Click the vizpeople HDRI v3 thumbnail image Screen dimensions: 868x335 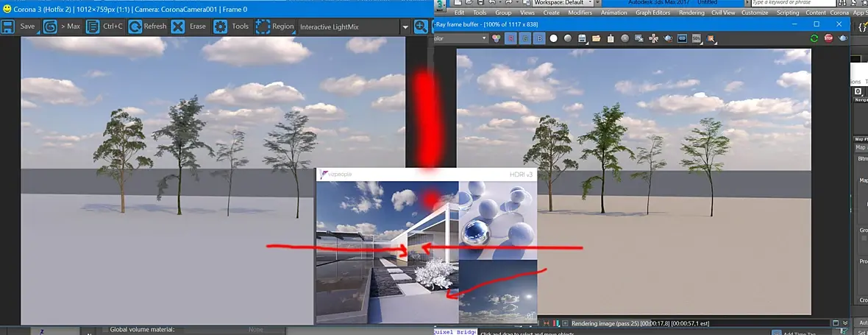point(426,246)
